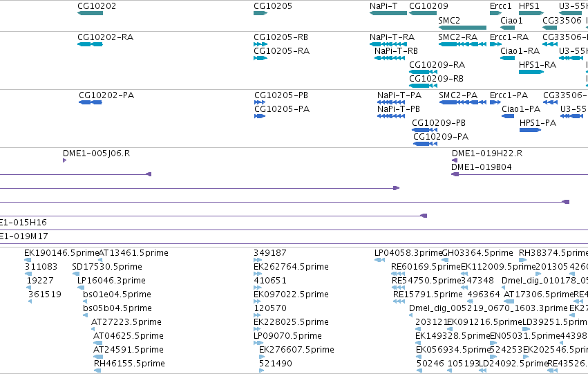Viewport: 588px width, 374px height.
Task: Click the CG10205-RA transcript glyph
Action: [x=260, y=58]
